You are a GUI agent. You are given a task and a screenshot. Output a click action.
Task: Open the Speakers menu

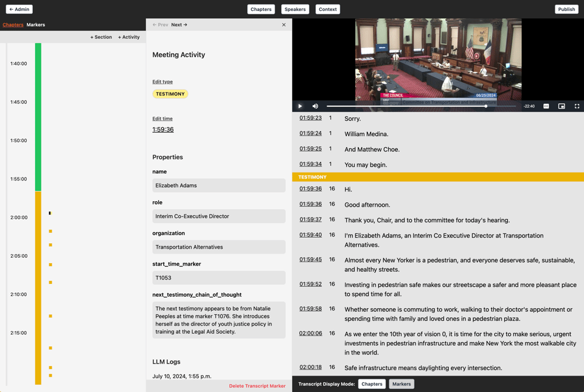point(295,9)
